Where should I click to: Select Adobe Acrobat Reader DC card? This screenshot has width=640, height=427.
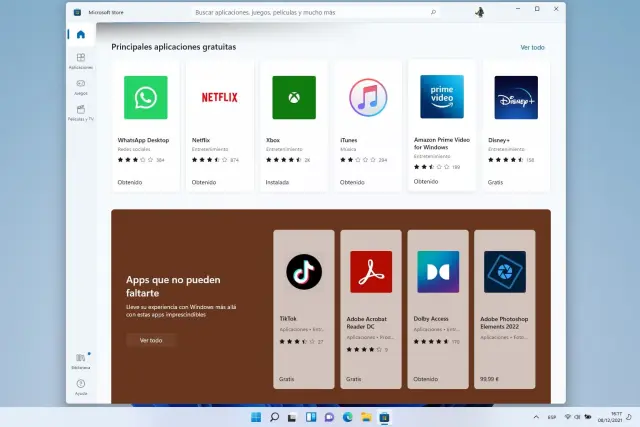371,310
